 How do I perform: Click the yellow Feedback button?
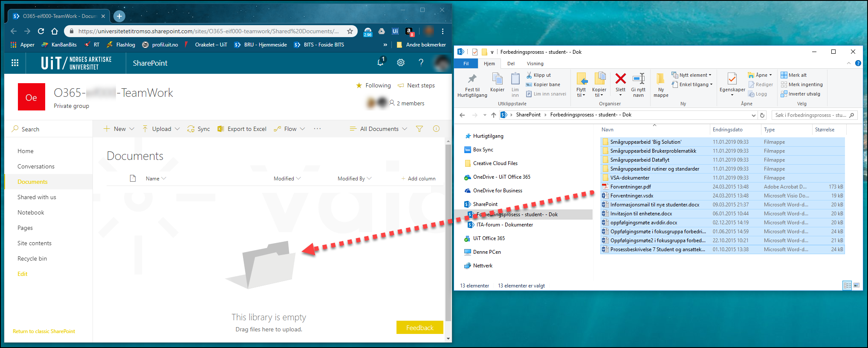(420, 328)
